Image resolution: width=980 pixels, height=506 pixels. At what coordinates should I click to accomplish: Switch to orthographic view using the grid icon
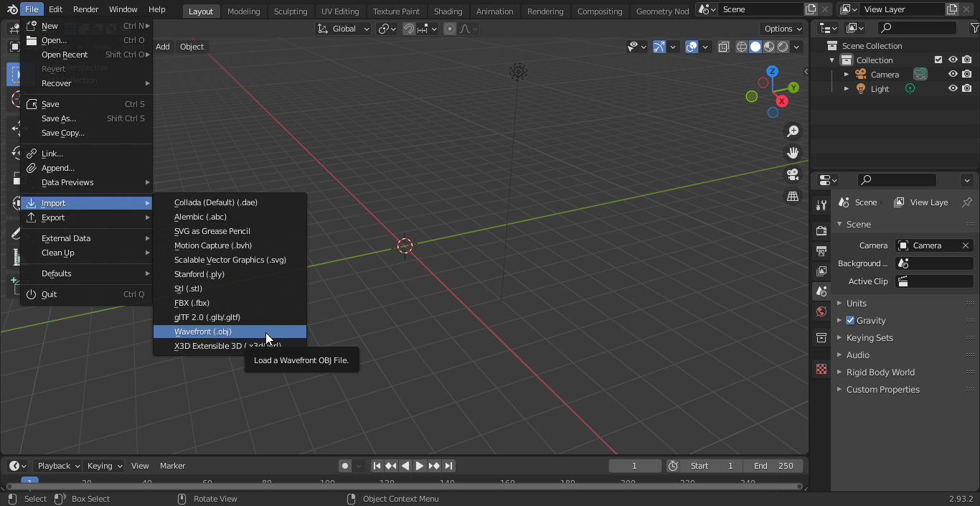pos(793,196)
